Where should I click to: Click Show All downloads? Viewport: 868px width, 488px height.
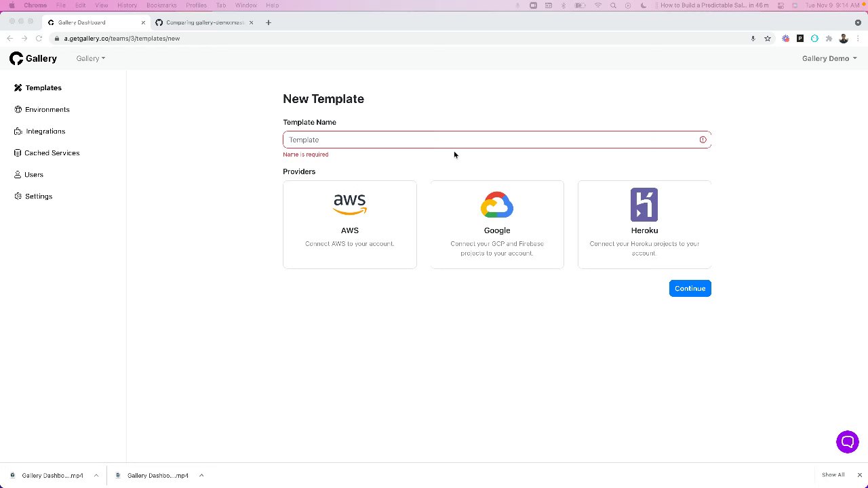point(833,474)
